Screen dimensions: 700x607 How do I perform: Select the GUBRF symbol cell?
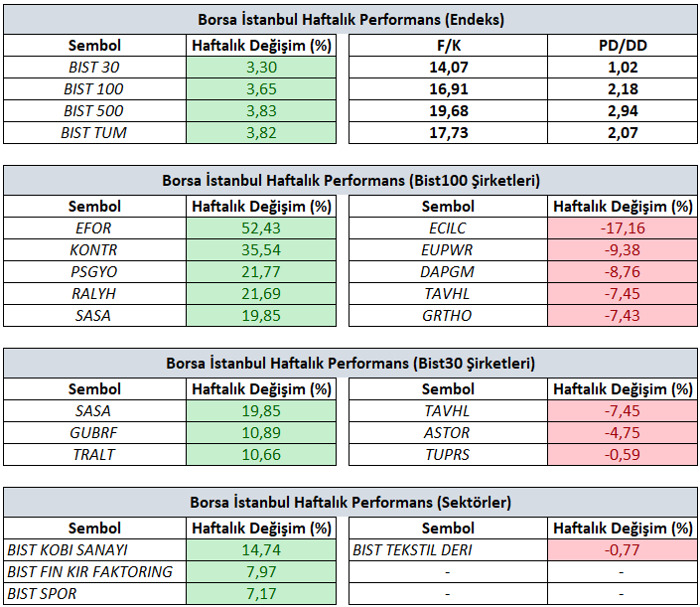[94, 432]
